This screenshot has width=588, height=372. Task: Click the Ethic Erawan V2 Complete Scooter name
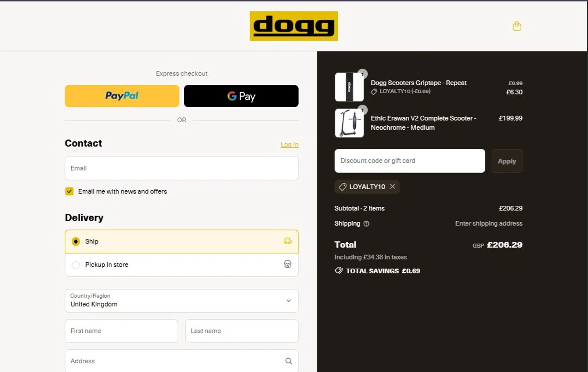423,123
